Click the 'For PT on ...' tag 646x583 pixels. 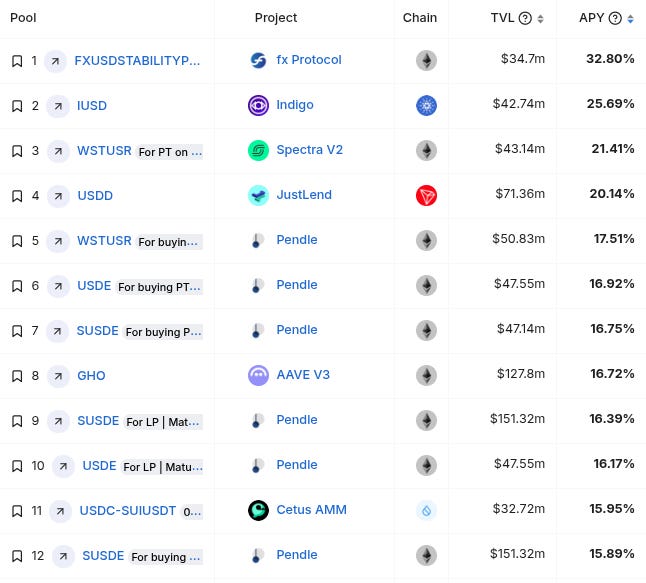click(170, 152)
